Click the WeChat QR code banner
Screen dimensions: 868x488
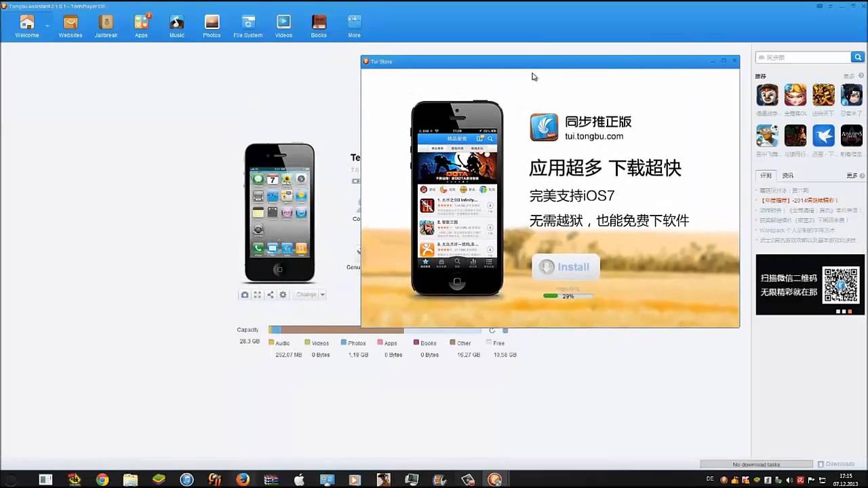(810, 285)
